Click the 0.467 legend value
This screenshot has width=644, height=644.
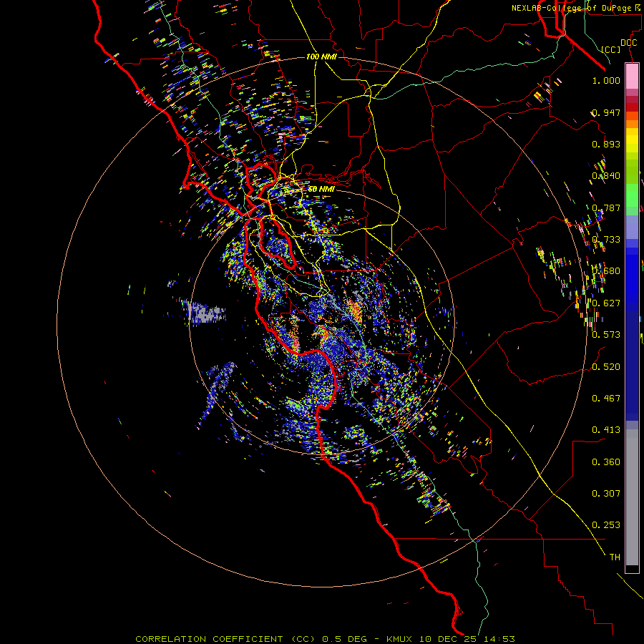[606, 399]
